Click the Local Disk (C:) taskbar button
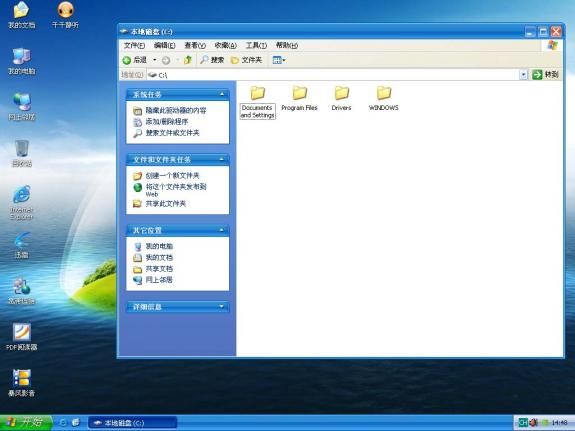 pyautogui.click(x=132, y=423)
